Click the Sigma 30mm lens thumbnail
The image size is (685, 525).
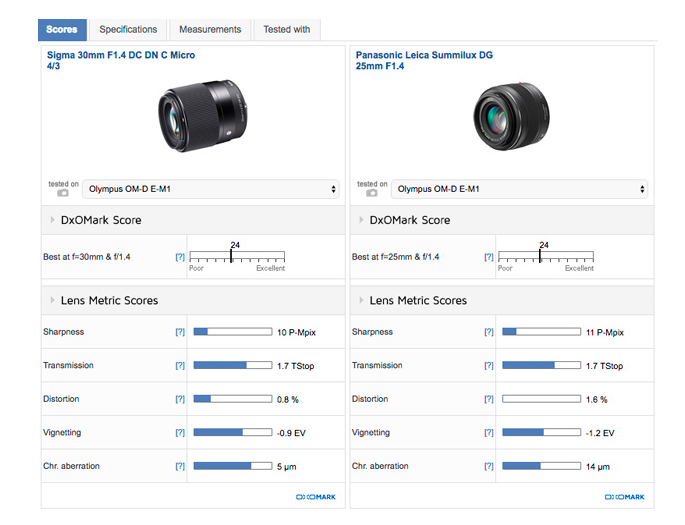point(202,116)
